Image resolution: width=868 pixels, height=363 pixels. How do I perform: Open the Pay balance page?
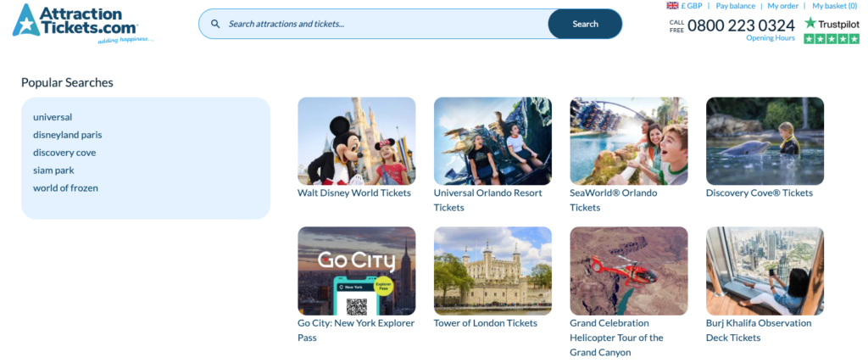[735, 6]
